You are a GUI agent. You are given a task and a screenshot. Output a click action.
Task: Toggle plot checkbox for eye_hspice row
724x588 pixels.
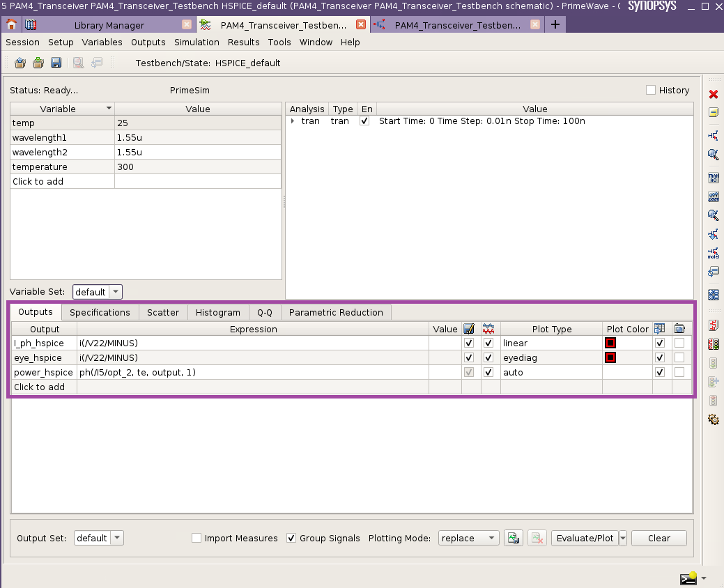488,357
